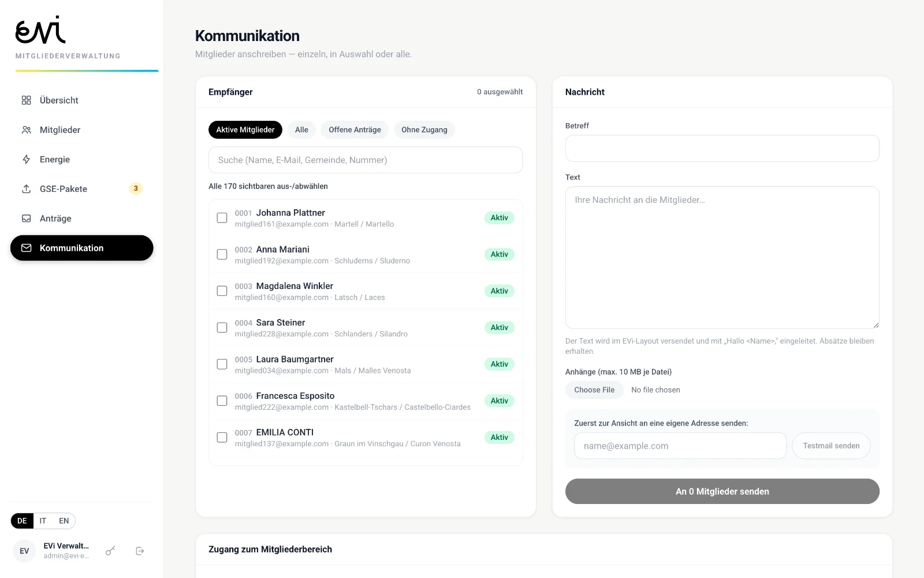Screen dimensions: 924x578
Task: Click the Choose File button
Action: pos(594,390)
